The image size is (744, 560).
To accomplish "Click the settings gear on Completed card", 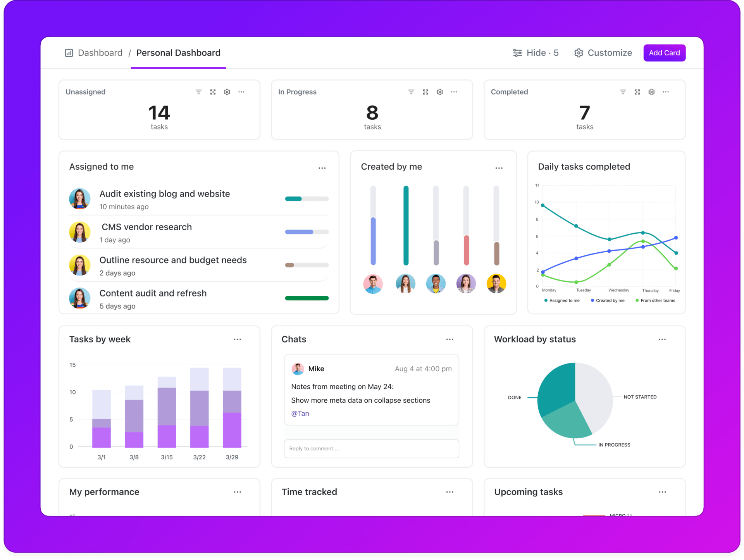I will [652, 92].
